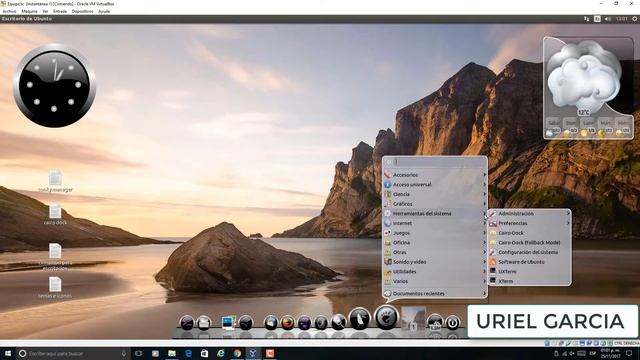
Task: Open VirtualBox Archivo menu
Action: click(x=9, y=11)
